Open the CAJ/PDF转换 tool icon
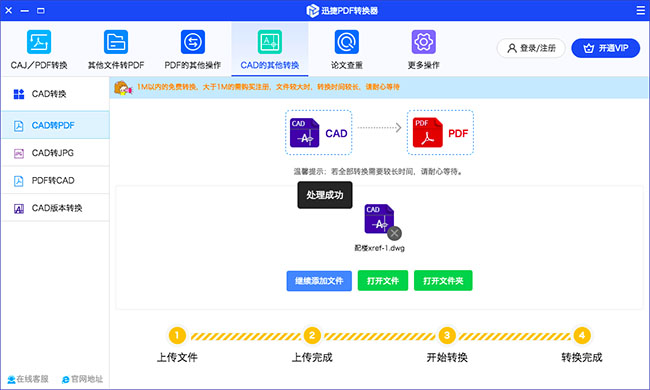650x390 pixels. tap(39, 42)
